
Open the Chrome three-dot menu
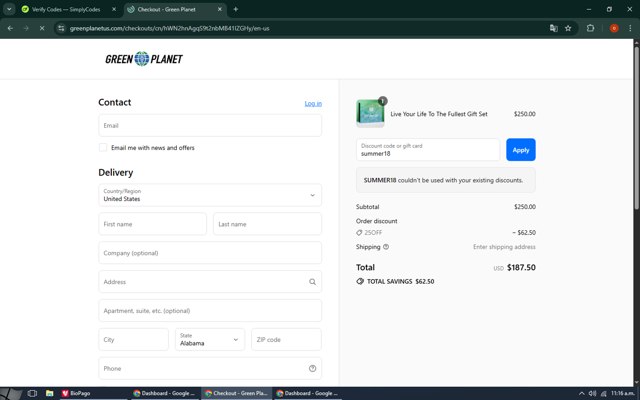coord(630,28)
